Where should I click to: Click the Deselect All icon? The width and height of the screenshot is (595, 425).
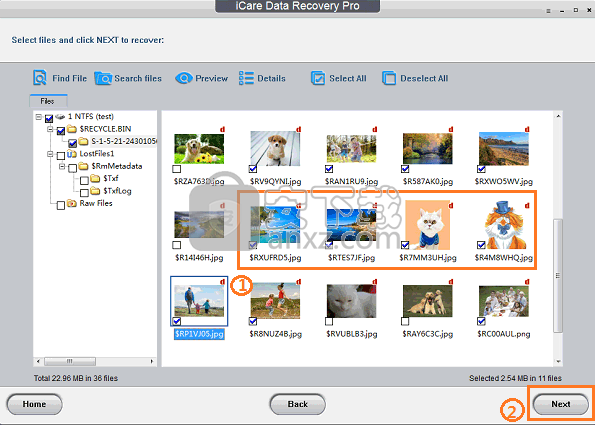389,78
